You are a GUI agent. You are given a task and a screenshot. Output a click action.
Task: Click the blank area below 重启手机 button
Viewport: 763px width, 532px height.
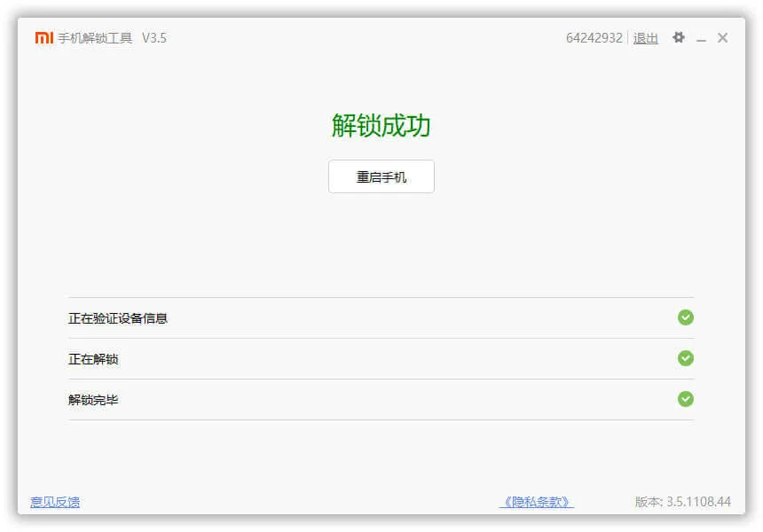tap(381, 239)
